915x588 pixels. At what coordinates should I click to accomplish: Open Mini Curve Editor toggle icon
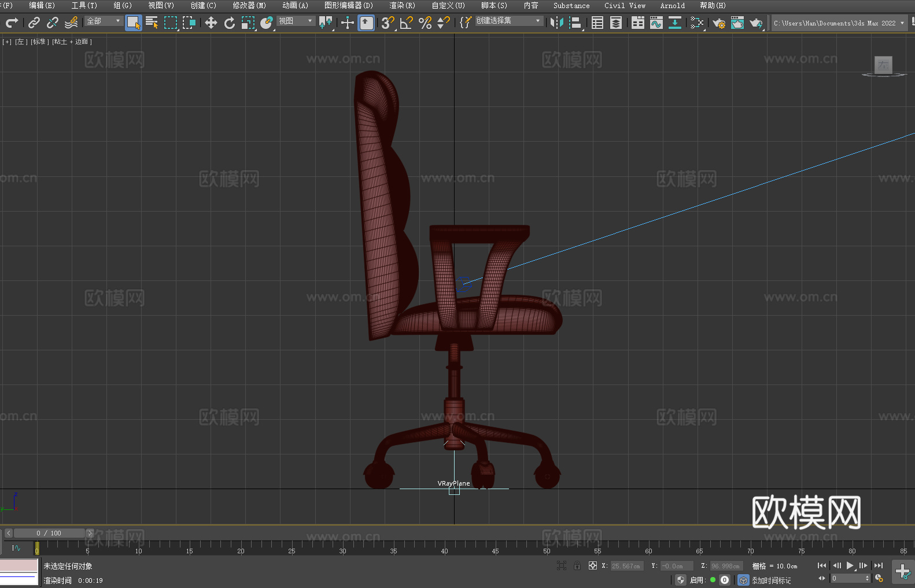[x=16, y=548]
